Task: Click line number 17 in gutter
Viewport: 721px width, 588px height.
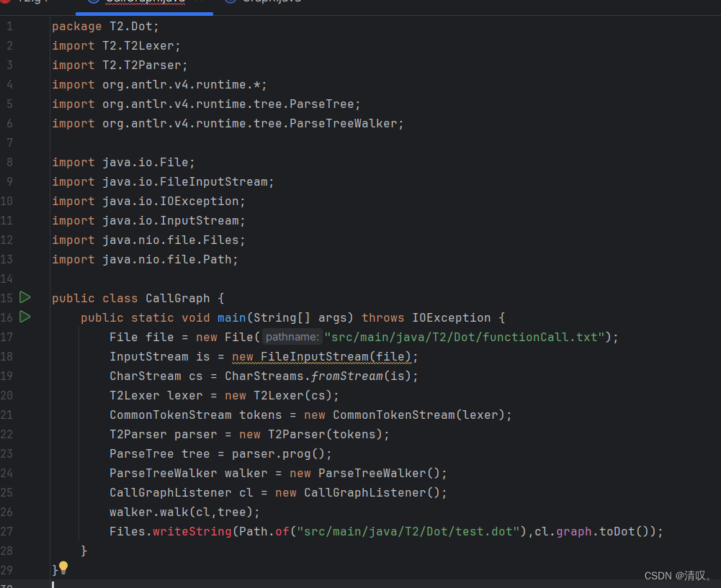Action: pyautogui.click(x=7, y=337)
